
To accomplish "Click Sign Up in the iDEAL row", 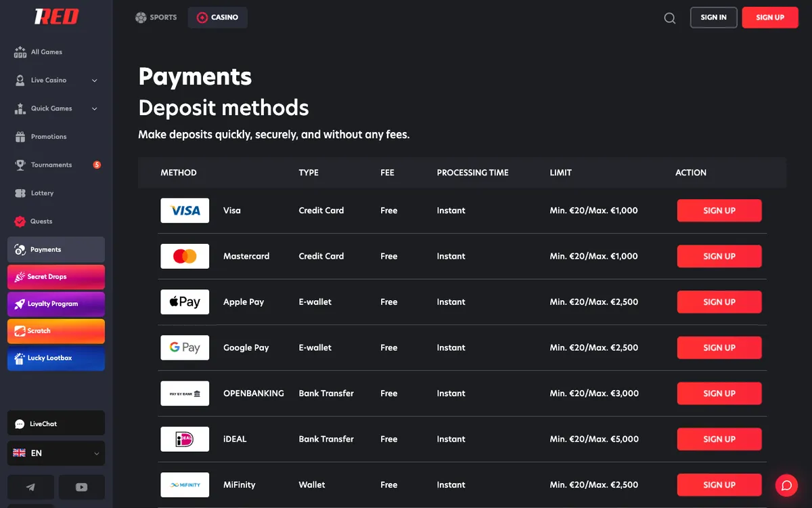I will coord(719,439).
